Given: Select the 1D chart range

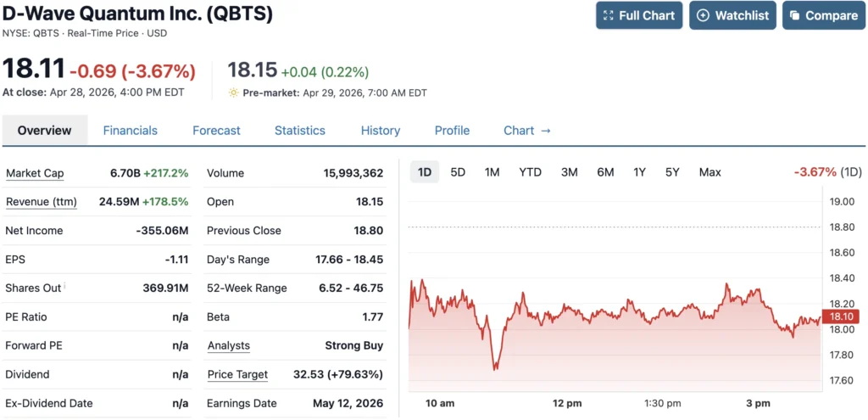Looking at the screenshot, I should (x=425, y=172).
